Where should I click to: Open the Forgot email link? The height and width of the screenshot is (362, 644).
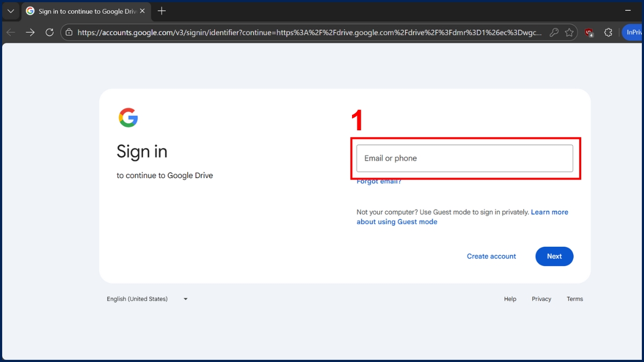click(x=379, y=182)
